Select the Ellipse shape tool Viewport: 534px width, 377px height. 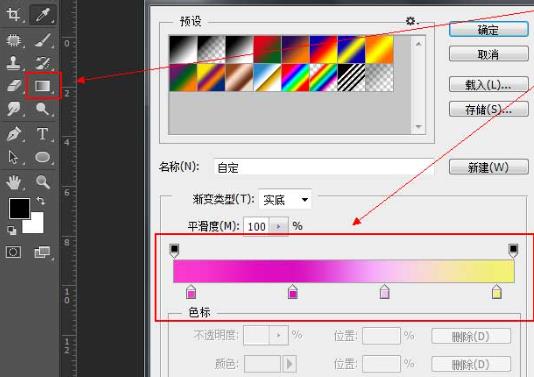tap(43, 157)
